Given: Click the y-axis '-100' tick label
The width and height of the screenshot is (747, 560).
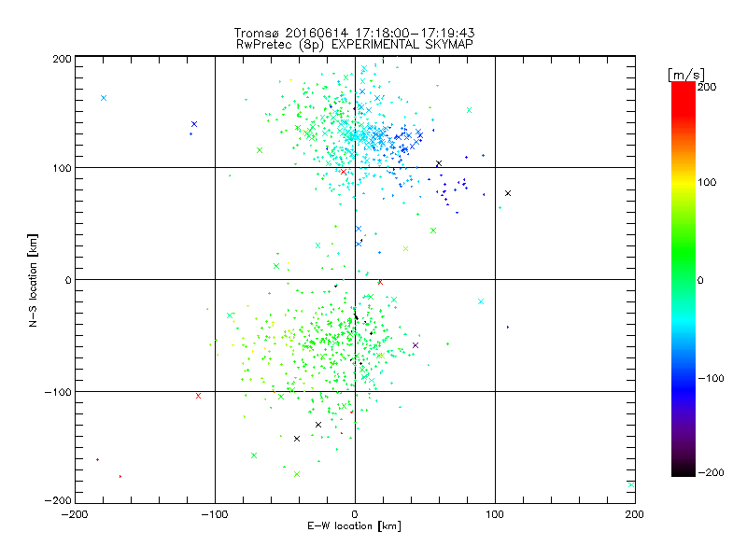Looking at the screenshot, I should pos(58,392).
